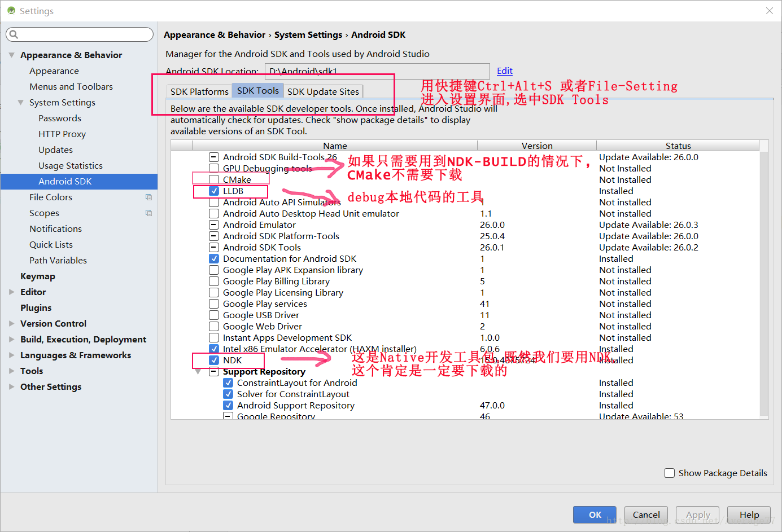Select Instant Apps Development SDK row
This screenshot has height=532, width=782.
465,337
